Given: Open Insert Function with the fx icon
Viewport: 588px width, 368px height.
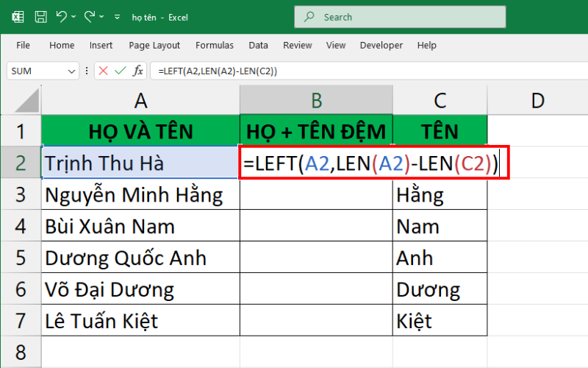Looking at the screenshot, I should [137, 71].
